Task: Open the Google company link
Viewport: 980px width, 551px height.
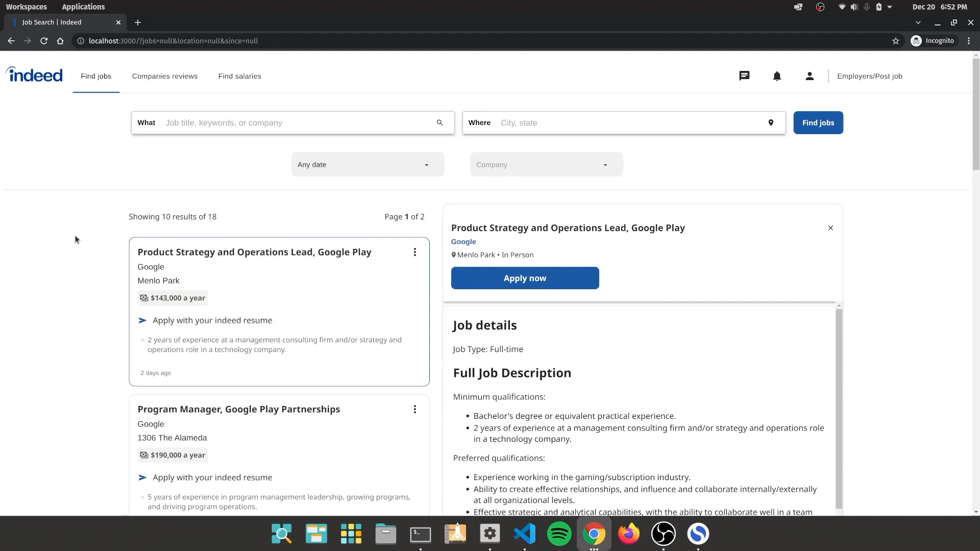Action: coord(463,242)
